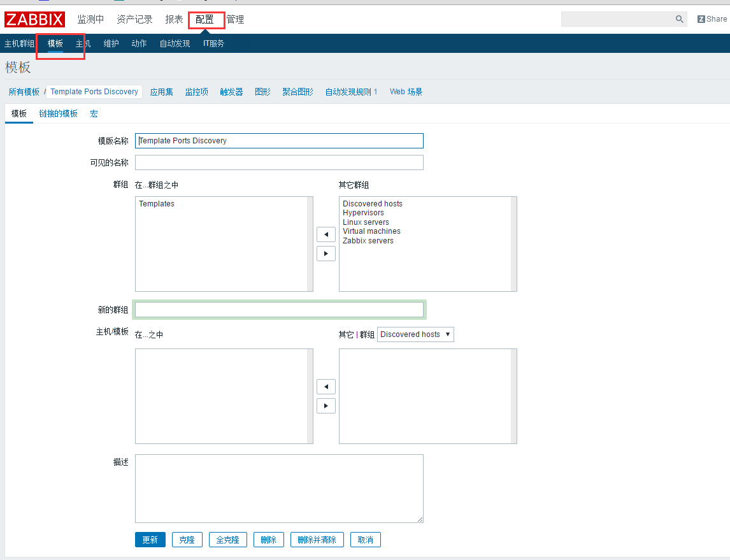Click the 删除并清除 button
730x560 pixels.
tap(317, 540)
